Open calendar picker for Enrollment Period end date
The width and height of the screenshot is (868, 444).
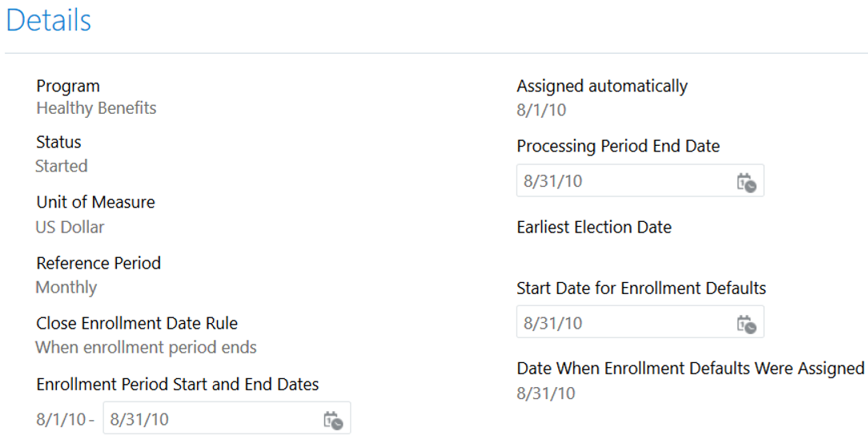click(x=332, y=420)
